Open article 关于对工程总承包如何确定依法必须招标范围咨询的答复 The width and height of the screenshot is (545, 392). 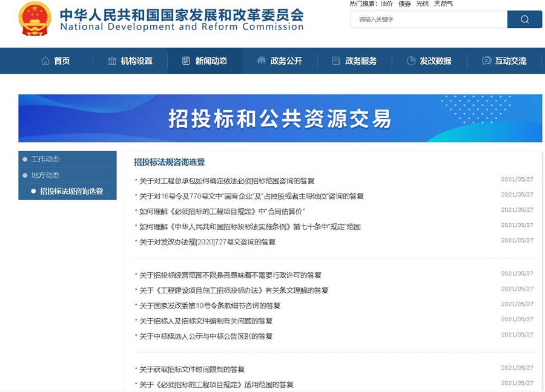click(x=226, y=180)
